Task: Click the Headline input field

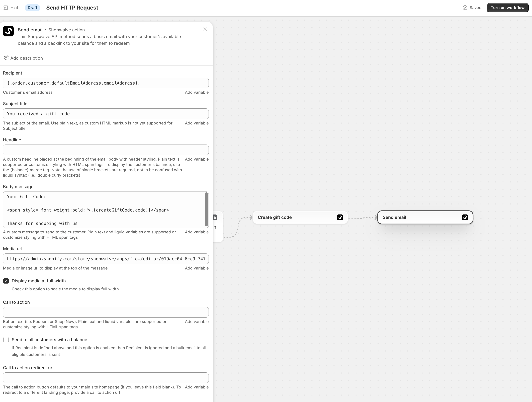Action: [106, 150]
